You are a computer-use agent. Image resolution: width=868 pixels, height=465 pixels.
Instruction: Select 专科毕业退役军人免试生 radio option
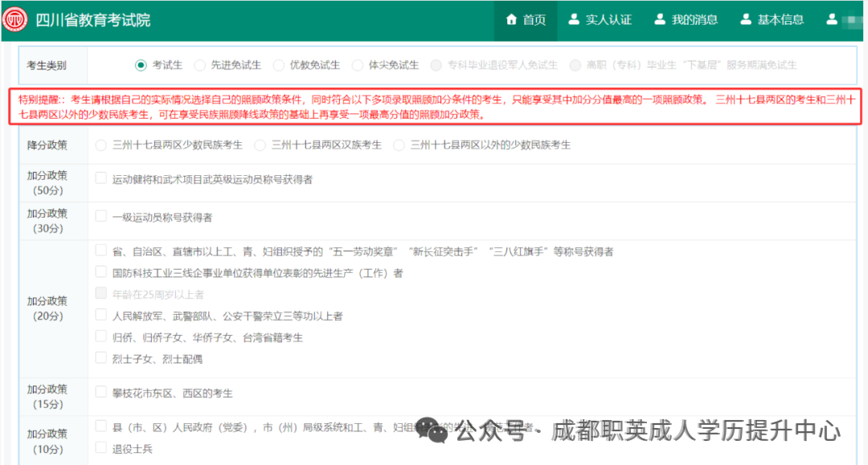point(436,65)
